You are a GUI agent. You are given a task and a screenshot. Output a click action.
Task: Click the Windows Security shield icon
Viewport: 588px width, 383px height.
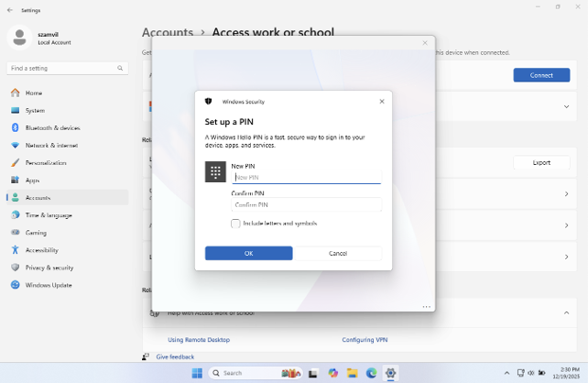pyautogui.click(x=209, y=102)
